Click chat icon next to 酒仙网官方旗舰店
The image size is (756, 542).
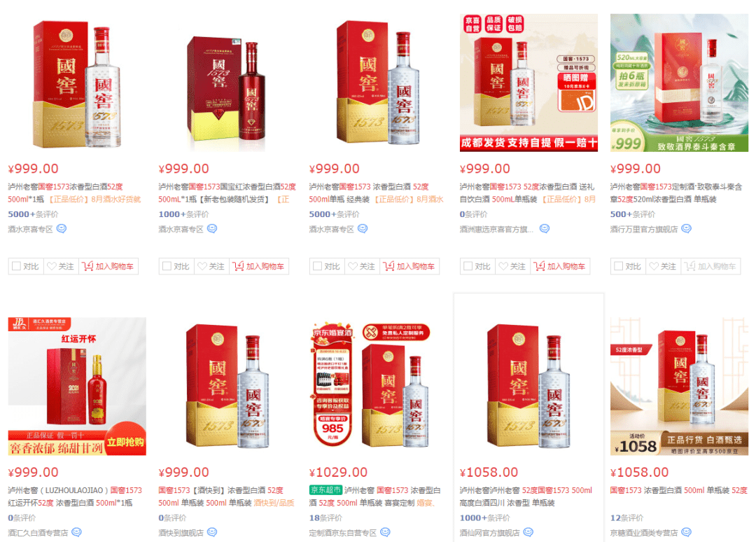528,532
